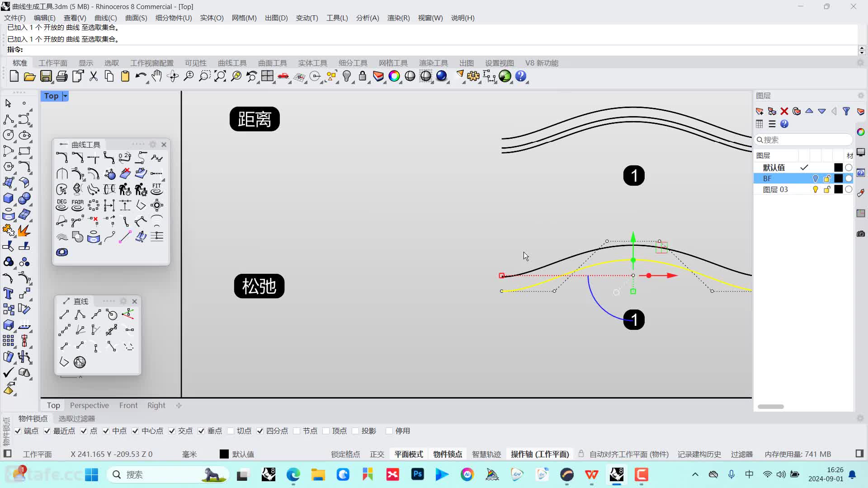Click 过滤器 in status bar
The height and width of the screenshot is (488, 868).
point(742,454)
